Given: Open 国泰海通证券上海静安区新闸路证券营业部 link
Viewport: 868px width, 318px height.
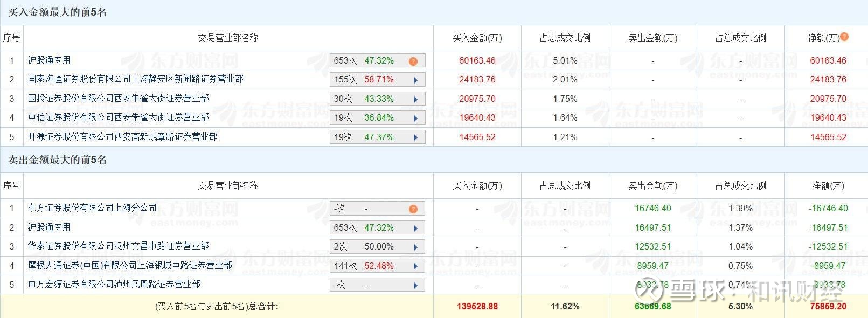Looking at the screenshot, I should [136, 79].
